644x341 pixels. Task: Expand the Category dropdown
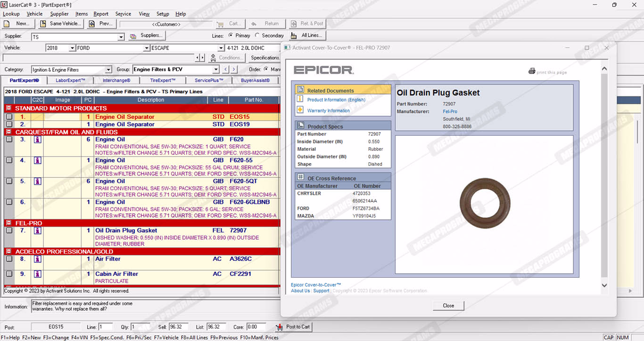pyautogui.click(x=108, y=70)
